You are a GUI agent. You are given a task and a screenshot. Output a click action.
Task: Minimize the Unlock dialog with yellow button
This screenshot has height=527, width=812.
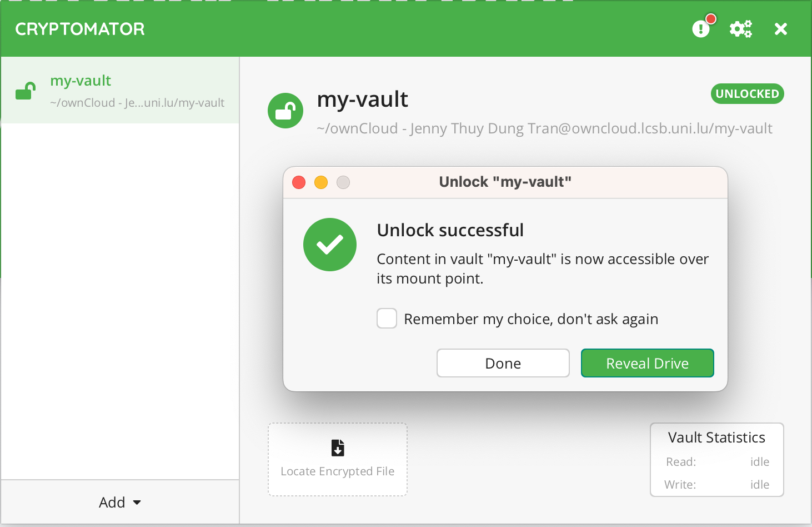click(x=321, y=182)
